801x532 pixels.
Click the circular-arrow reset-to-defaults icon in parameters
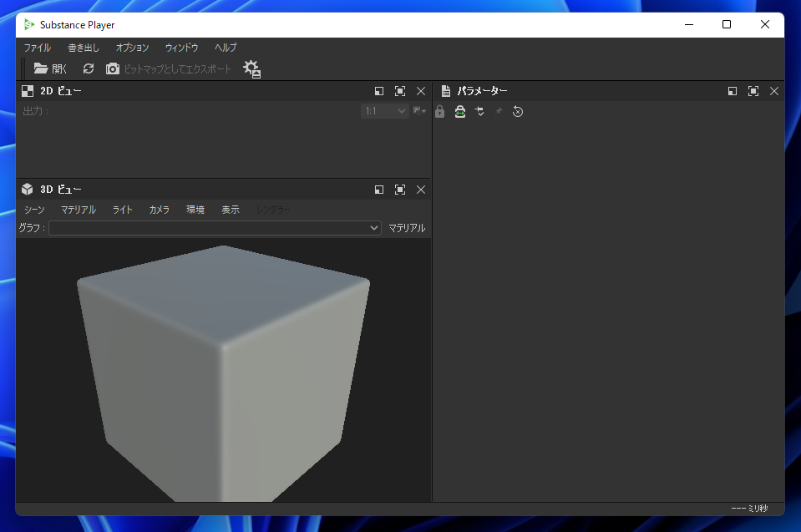click(x=518, y=111)
